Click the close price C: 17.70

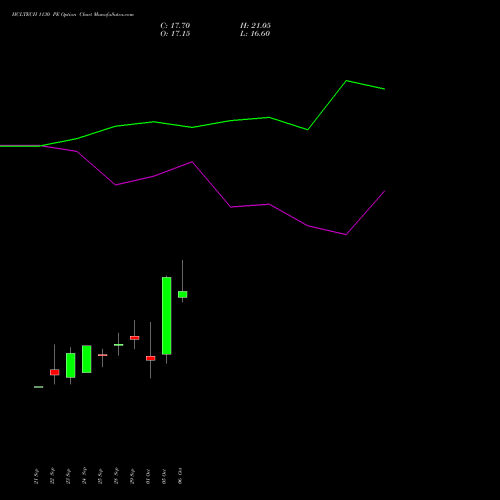pos(175,26)
